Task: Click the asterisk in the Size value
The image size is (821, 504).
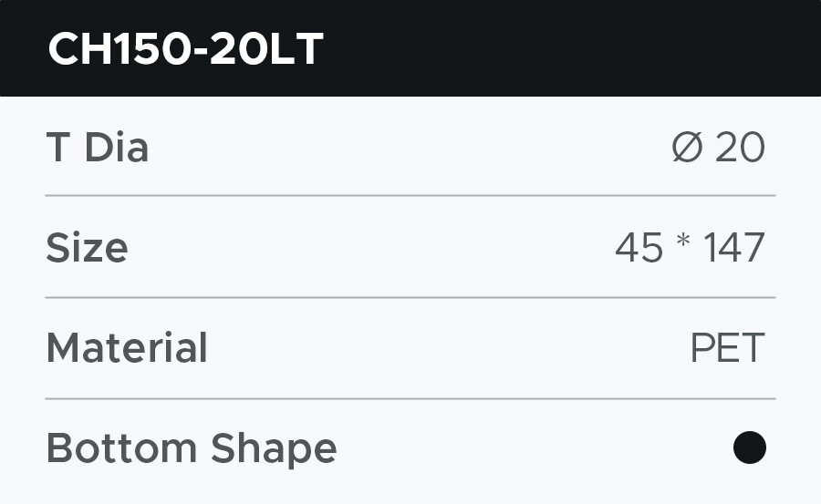Action: coord(683,244)
